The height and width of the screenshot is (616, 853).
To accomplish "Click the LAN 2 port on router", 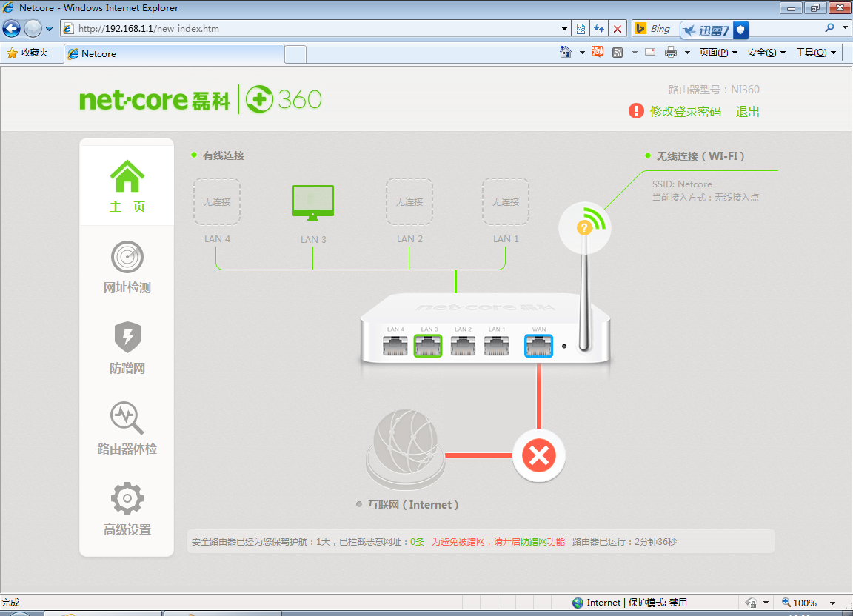I will coord(463,346).
